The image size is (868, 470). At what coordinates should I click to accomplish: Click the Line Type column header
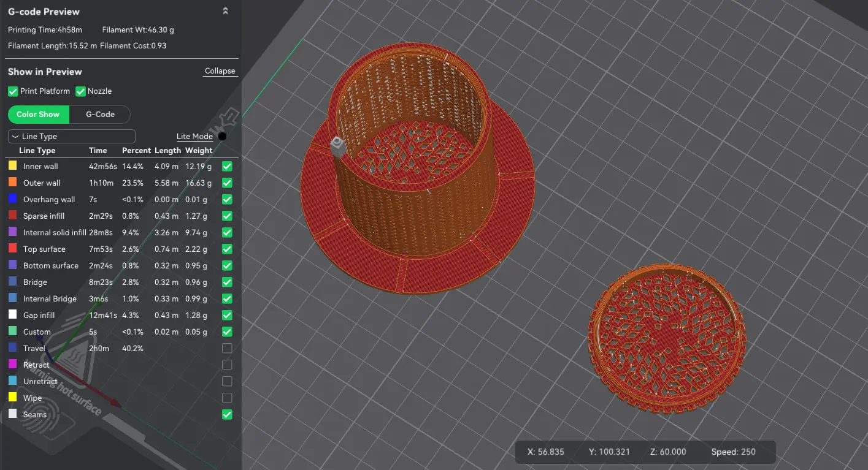pos(37,151)
